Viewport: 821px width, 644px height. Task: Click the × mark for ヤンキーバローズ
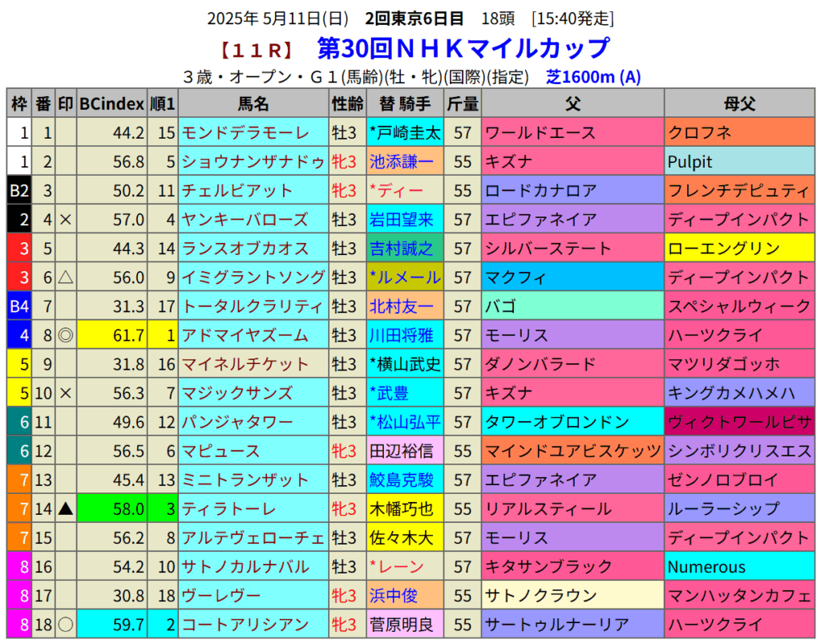66,220
